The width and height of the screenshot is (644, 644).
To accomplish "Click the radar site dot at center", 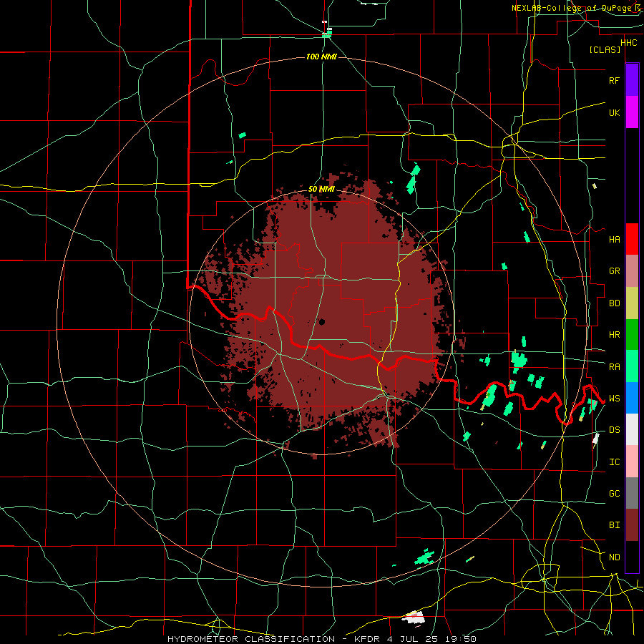I will [x=321, y=322].
